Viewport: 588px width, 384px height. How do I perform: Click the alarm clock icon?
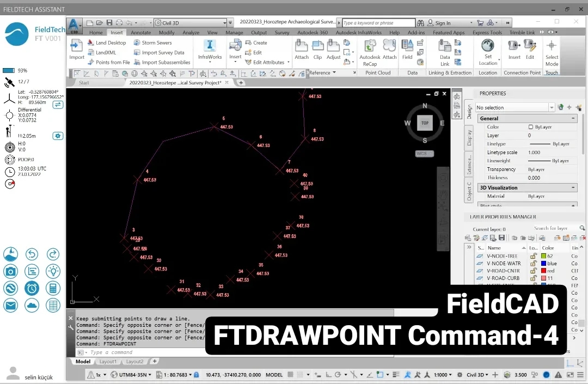[x=32, y=288]
